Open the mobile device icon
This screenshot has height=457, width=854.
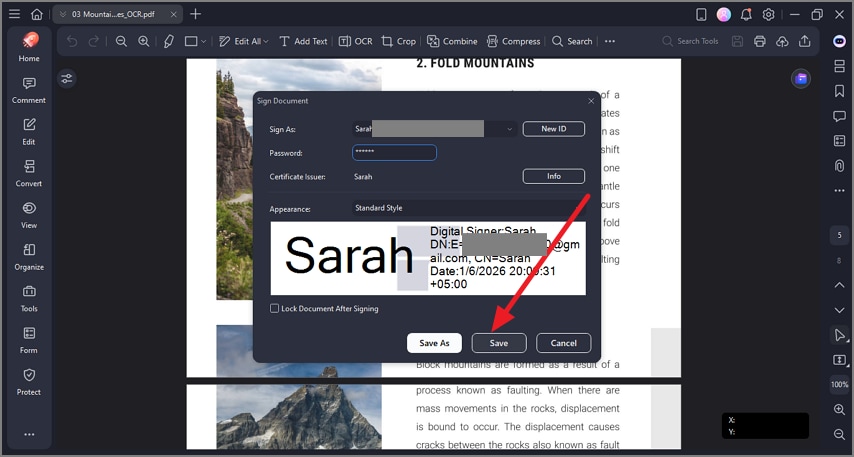(702, 15)
